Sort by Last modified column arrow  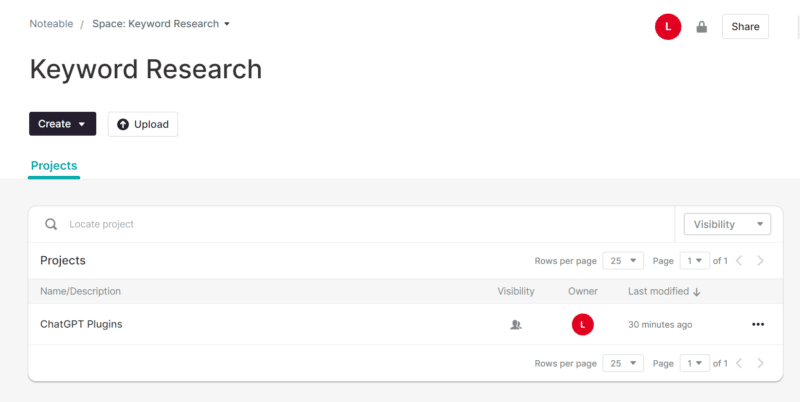[696, 292]
